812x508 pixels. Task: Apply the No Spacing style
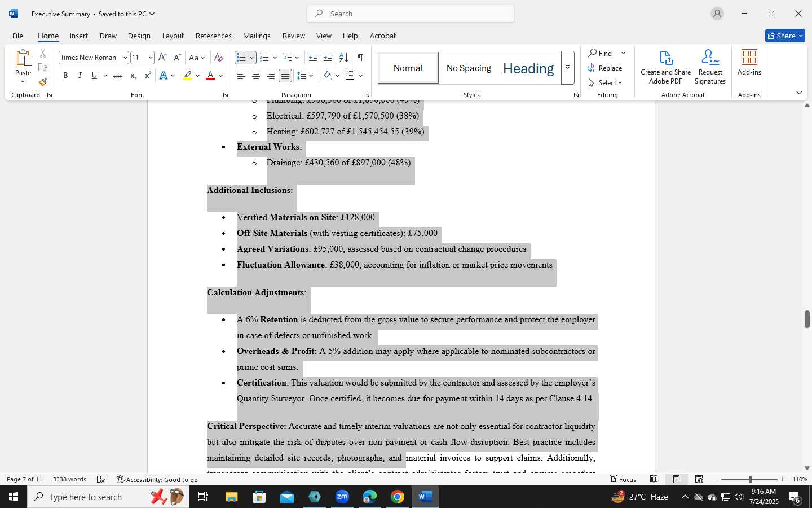(x=469, y=68)
